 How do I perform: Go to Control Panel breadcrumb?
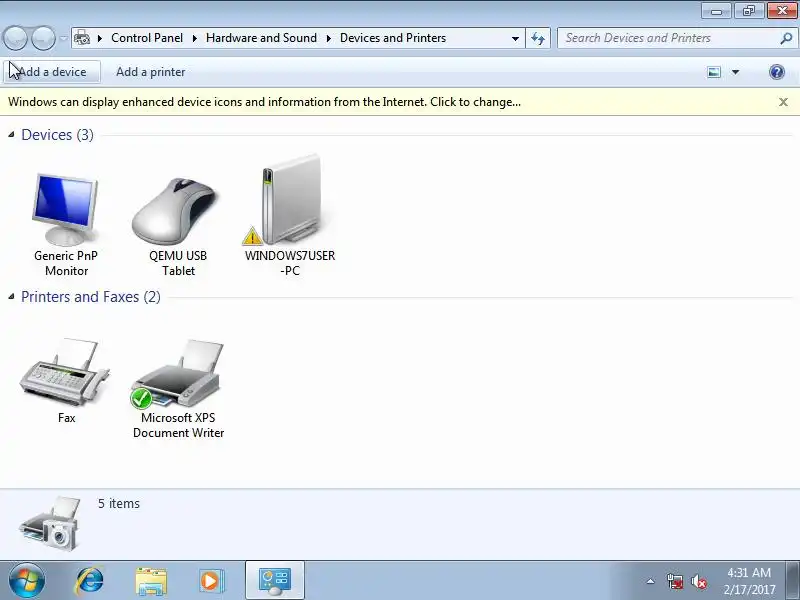147,38
